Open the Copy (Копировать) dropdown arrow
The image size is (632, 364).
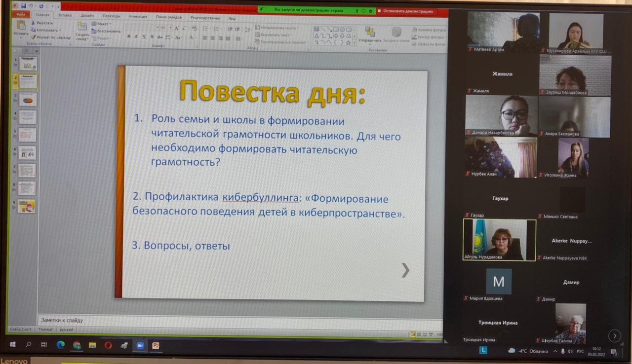pos(60,30)
